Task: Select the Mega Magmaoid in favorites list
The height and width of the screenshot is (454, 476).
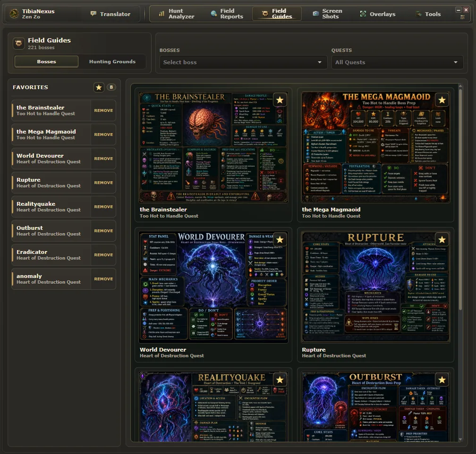Action: (51, 135)
